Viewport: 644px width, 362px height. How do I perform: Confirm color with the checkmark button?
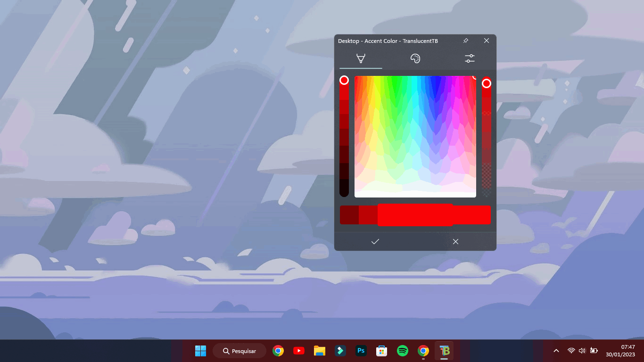pyautogui.click(x=375, y=241)
